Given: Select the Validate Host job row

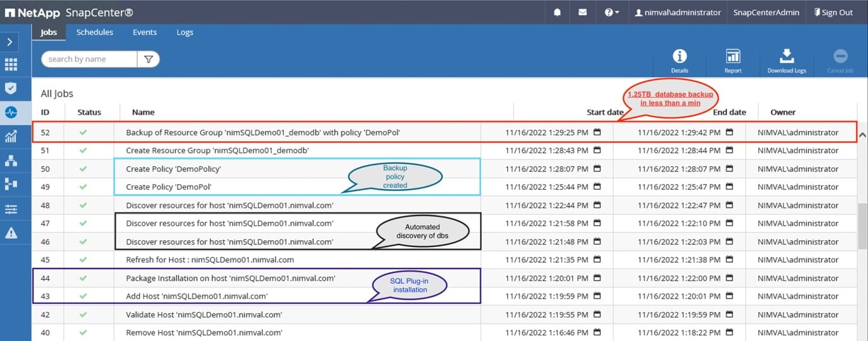Looking at the screenshot, I should coord(444,315).
